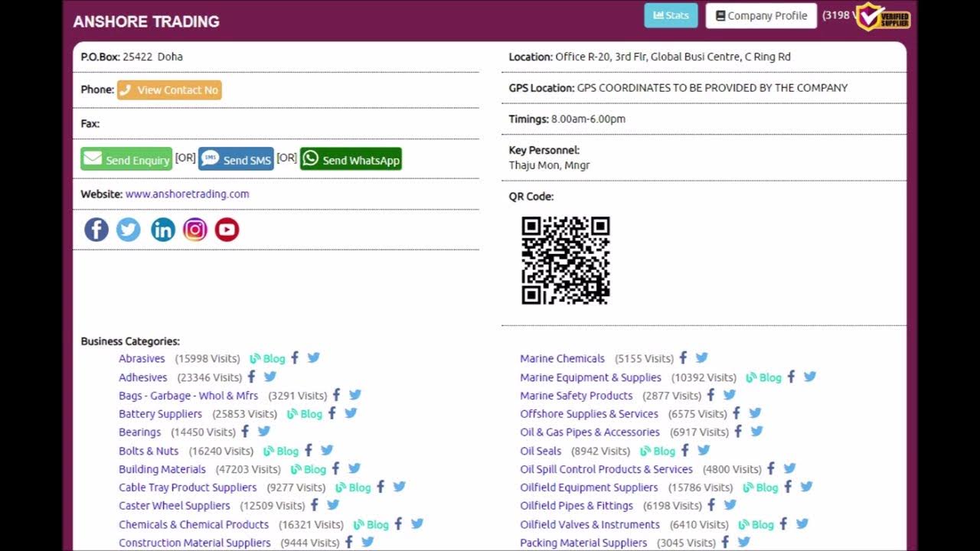Open Bags - Garbage - Whol & Mfrs link
The width and height of the screenshot is (980, 551).
[188, 396]
